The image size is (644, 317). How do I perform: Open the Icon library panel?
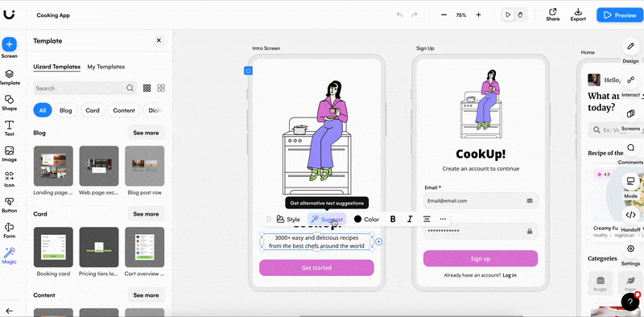(9, 179)
